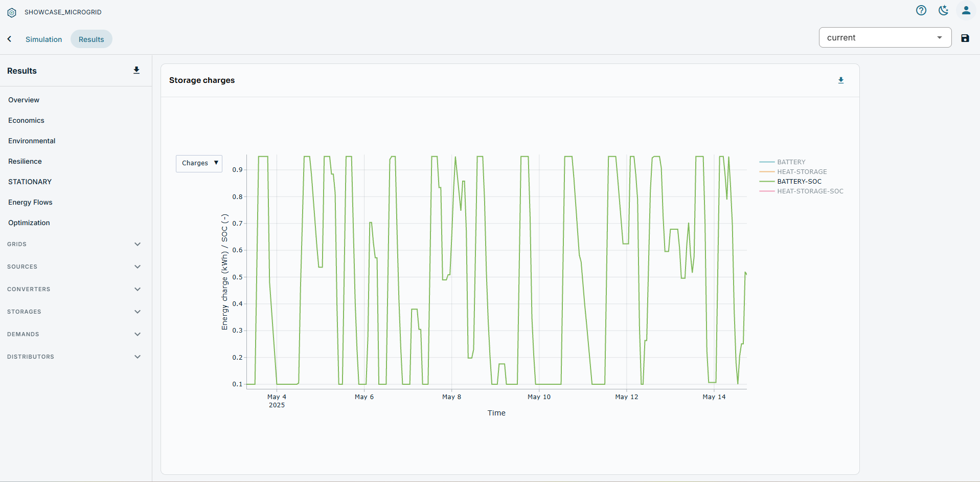Open Energy Flows results

tap(30, 202)
